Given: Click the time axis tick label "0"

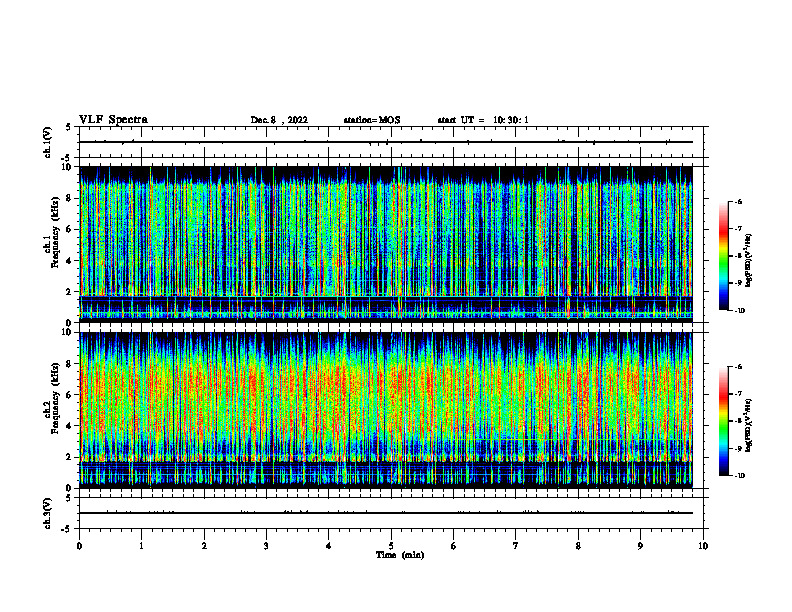Looking at the screenshot, I should tap(79, 546).
